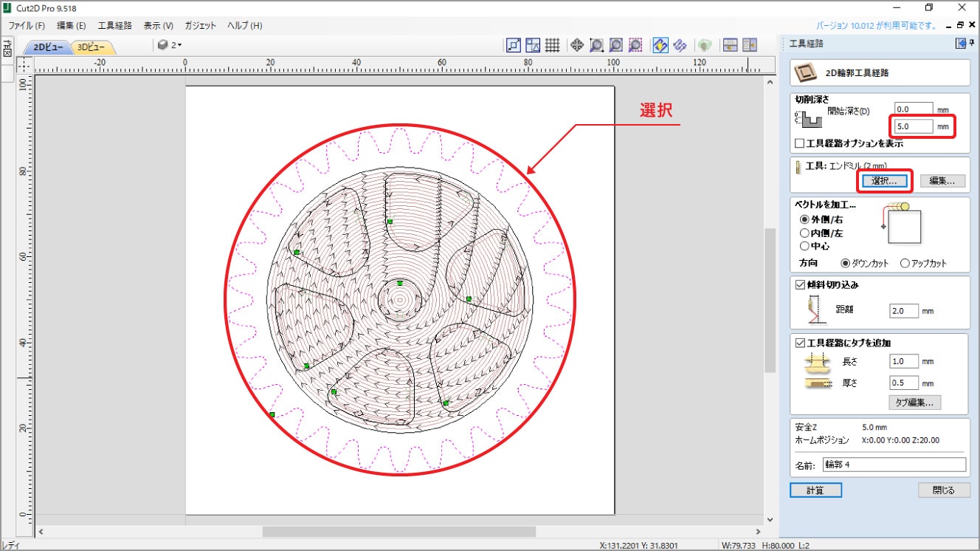Switch to the 3Dビュー tab
The image size is (980, 551).
tap(92, 47)
